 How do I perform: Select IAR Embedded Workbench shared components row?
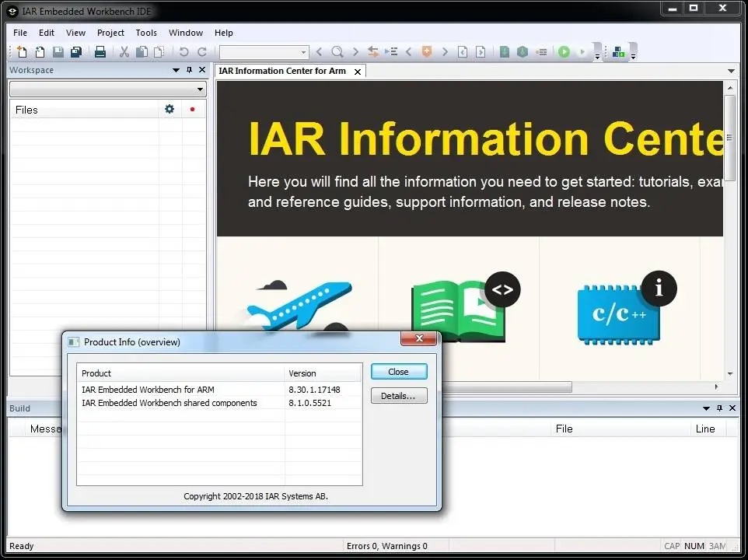(219, 403)
